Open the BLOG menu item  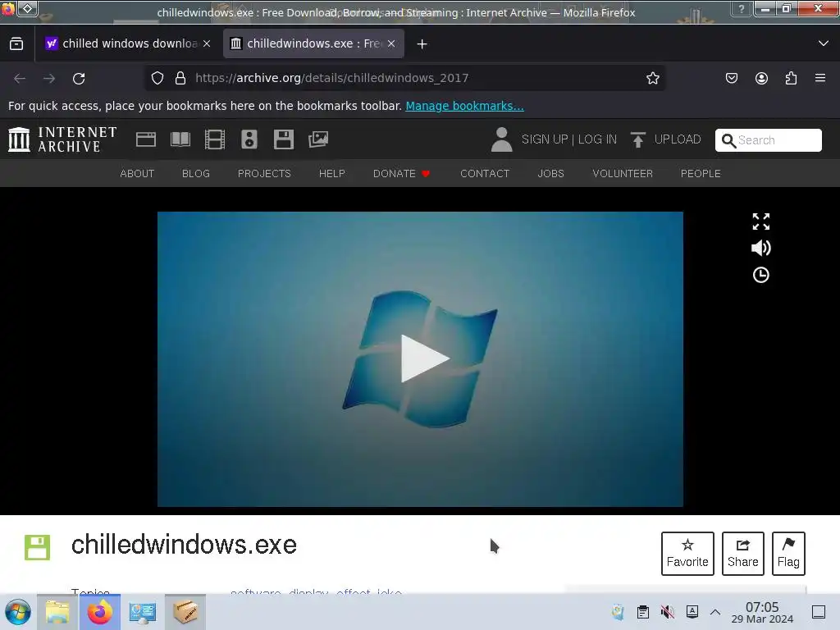(x=196, y=174)
